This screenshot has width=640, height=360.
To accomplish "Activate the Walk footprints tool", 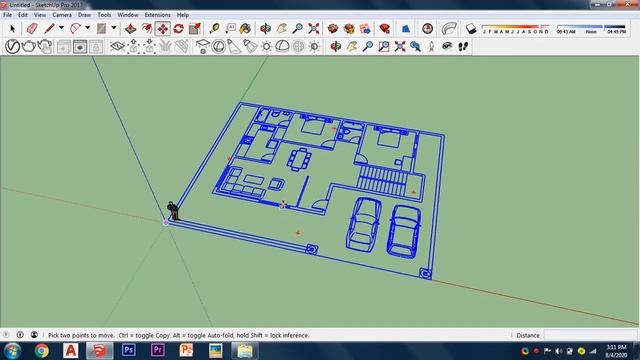I will [463, 47].
